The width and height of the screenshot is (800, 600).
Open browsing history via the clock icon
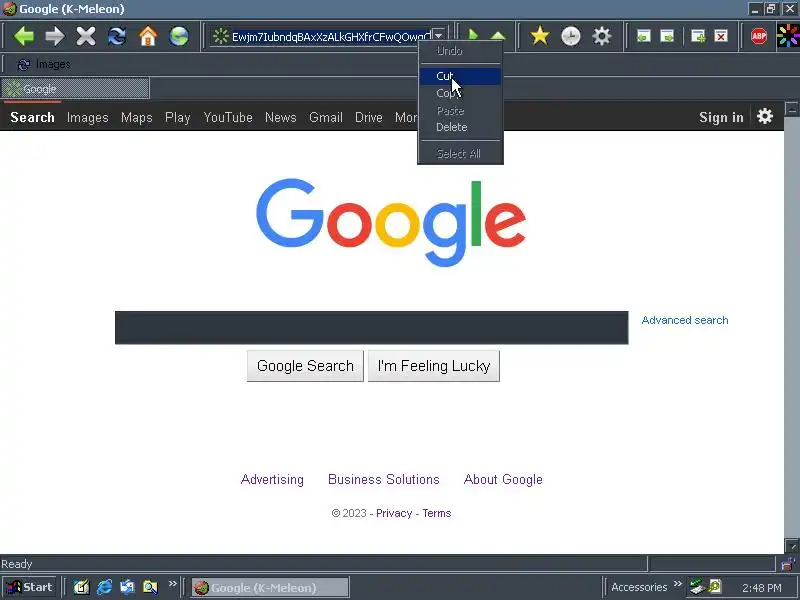coord(571,36)
